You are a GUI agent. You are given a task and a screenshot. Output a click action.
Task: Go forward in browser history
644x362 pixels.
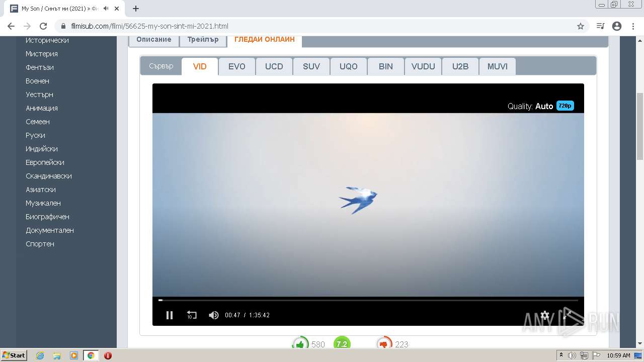(27, 26)
